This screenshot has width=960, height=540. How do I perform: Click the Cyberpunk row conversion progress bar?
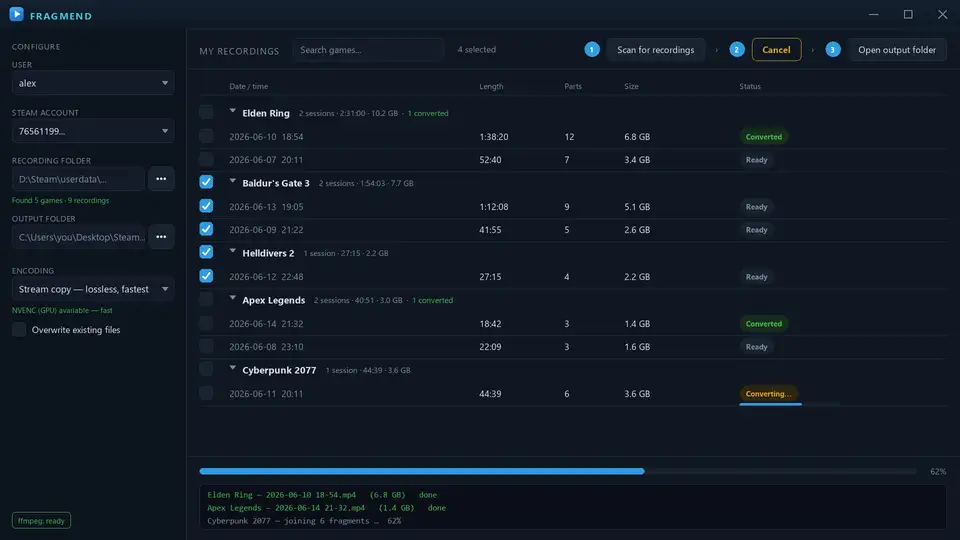(x=789, y=404)
